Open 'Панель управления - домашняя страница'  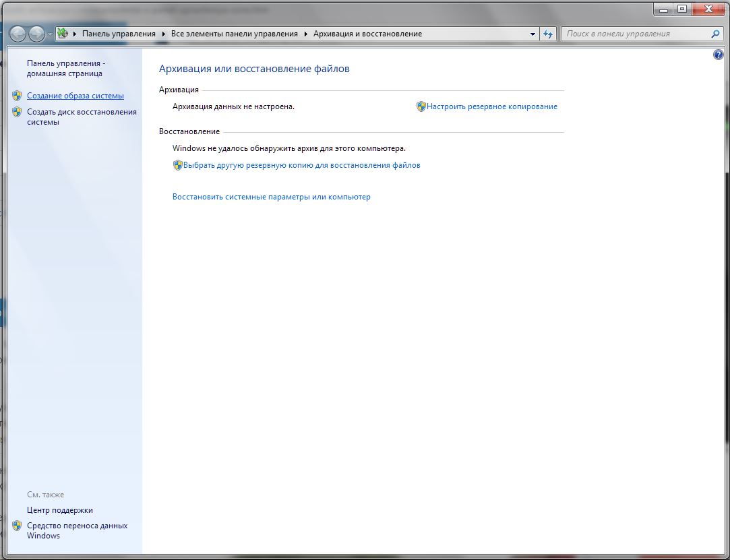[x=66, y=69]
